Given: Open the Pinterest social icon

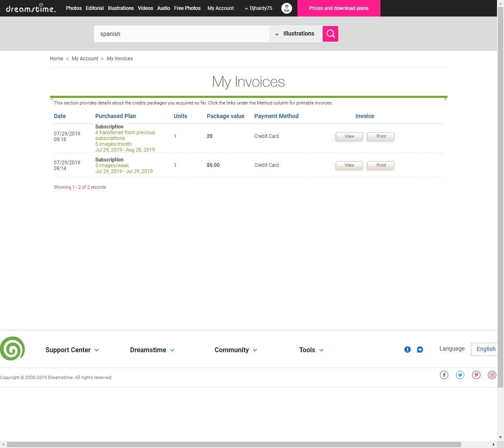Looking at the screenshot, I should [x=476, y=375].
